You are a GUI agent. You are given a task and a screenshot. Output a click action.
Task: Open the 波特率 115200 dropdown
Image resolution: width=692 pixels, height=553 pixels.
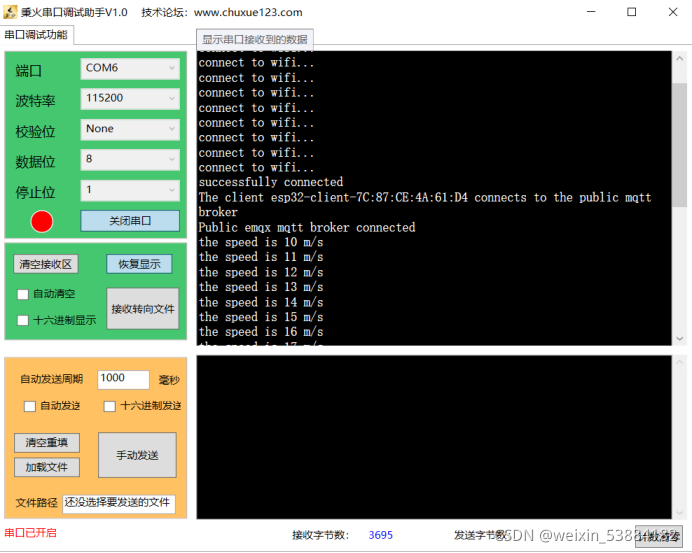pyautogui.click(x=130, y=98)
